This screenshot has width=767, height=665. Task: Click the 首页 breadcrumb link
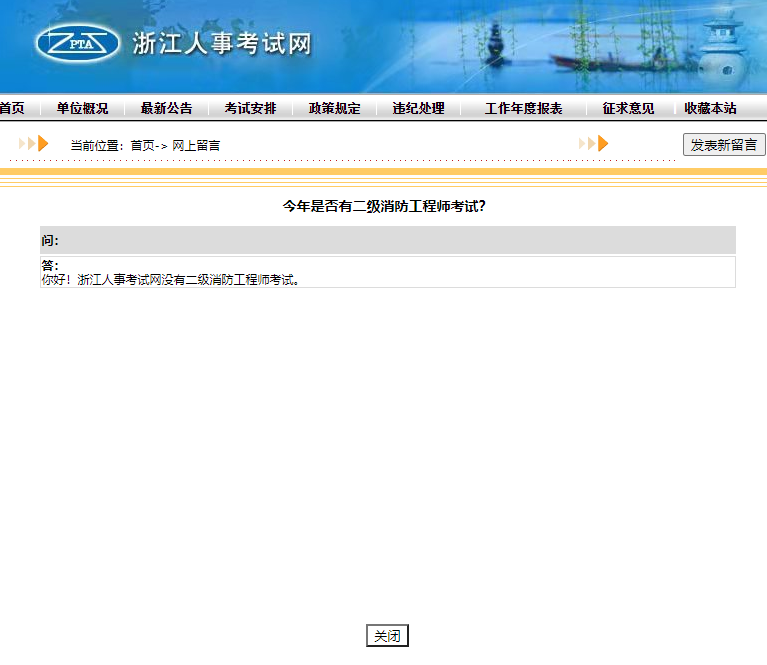coord(142,146)
